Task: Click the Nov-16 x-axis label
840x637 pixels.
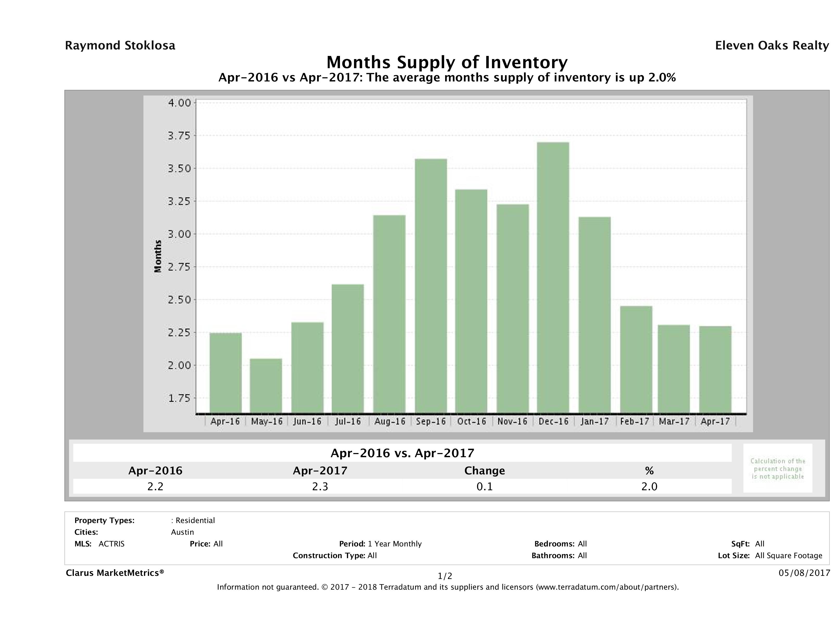Action: click(x=512, y=421)
